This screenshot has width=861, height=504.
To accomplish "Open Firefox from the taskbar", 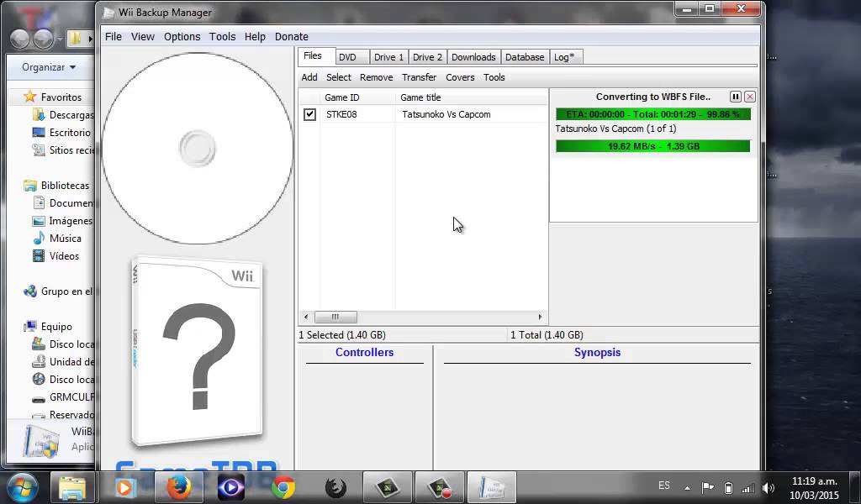I will point(178,487).
